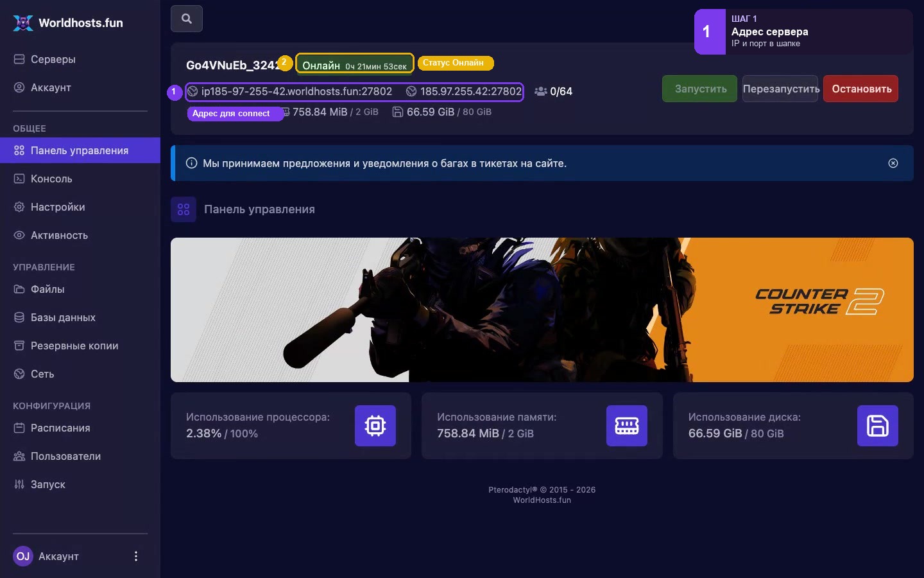924x578 pixels.
Task: Open the account three-dot menu
Action: [136, 556]
